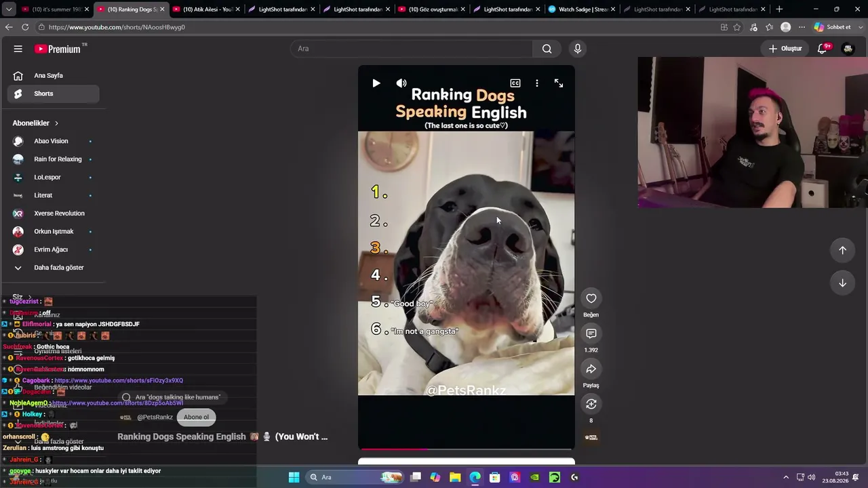
Task: Open the account avatar menu
Action: [848, 49]
